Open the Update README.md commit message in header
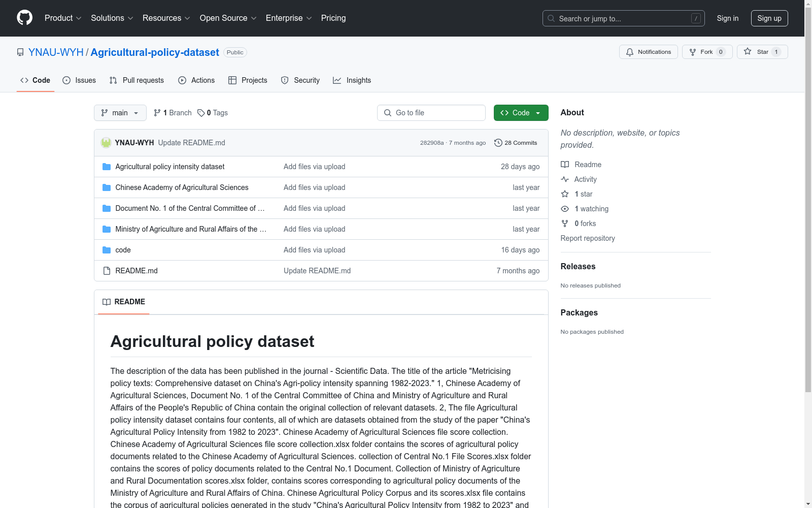The height and width of the screenshot is (508, 812). click(191, 143)
